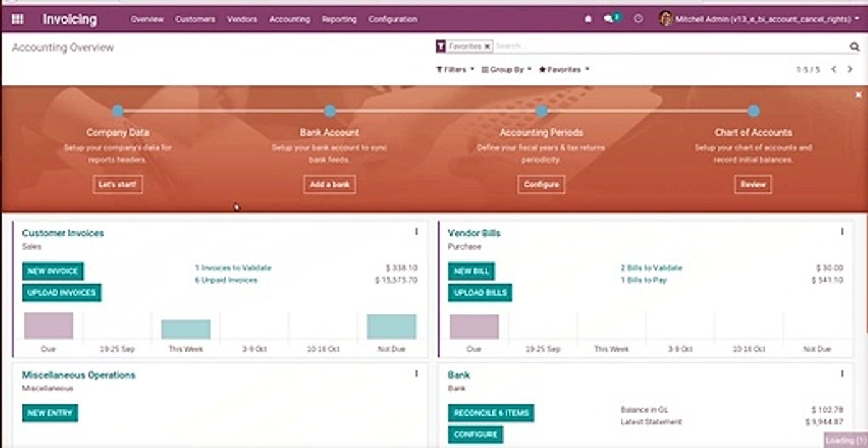Open 6 Unpaid Invoices link
This screenshot has height=448, width=868.
point(226,280)
